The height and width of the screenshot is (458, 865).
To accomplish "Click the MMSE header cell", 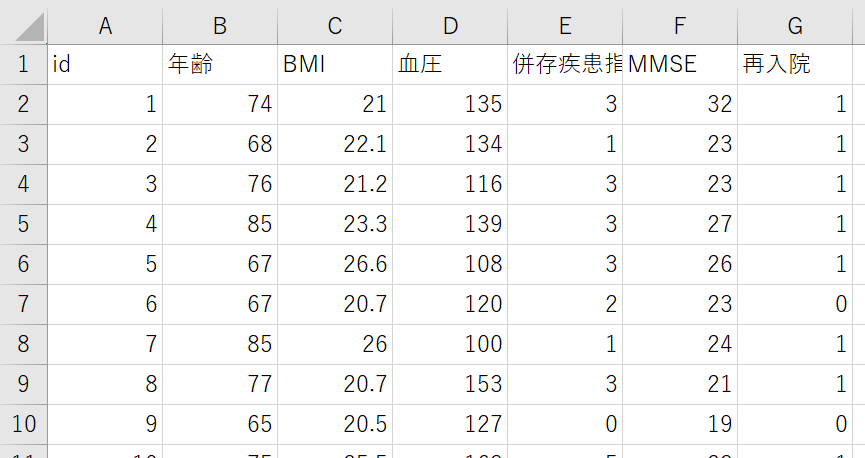I will pos(679,65).
